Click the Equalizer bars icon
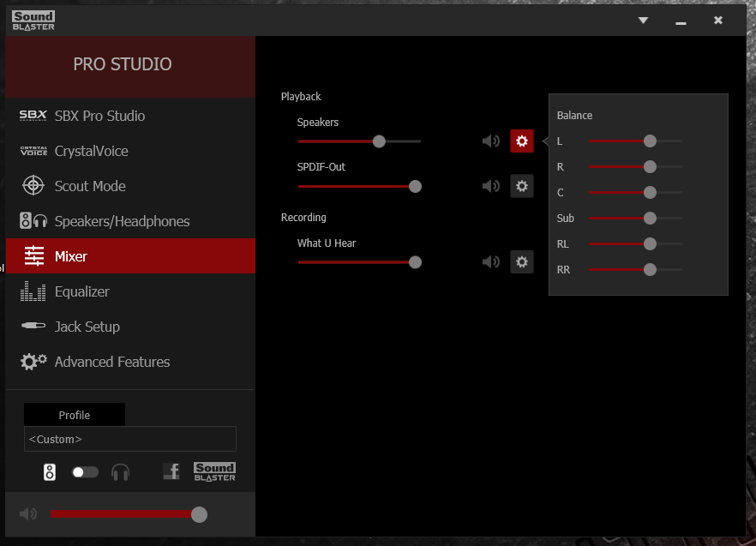Image resolution: width=756 pixels, height=546 pixels. 33,291
